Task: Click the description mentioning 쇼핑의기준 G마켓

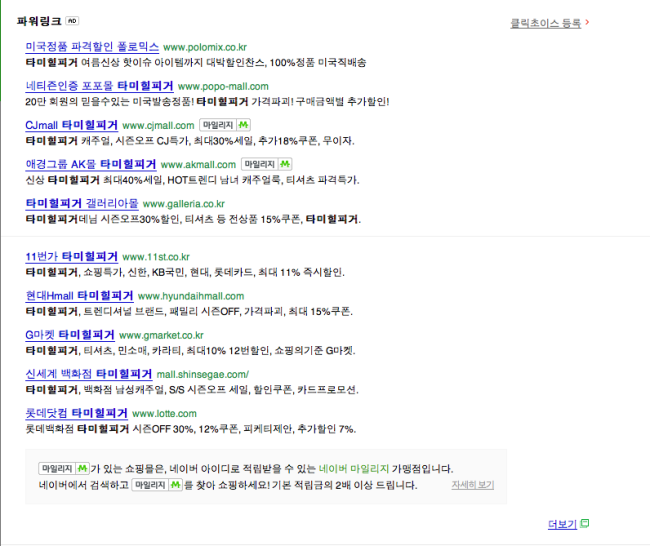Action: click(190, 350)
